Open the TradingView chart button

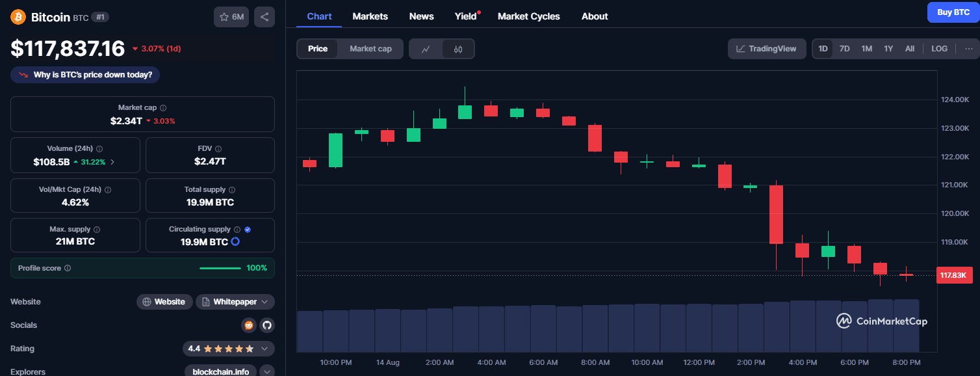pyautogui.click(x=767, y=49)
